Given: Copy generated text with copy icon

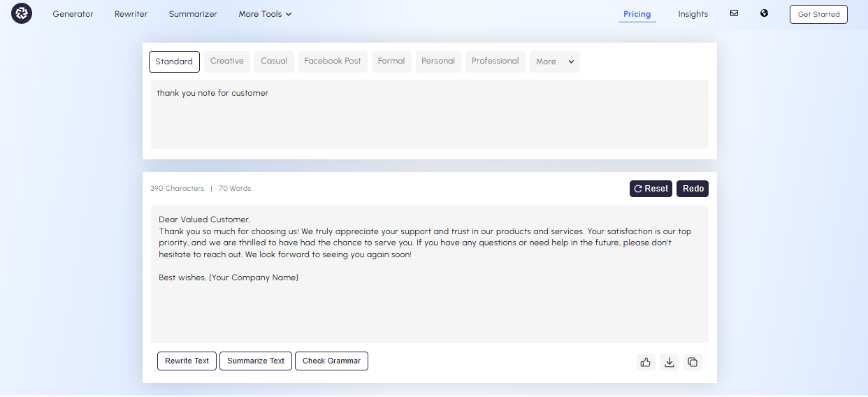Looking at the screenshot, I should pyautogui.click(x=693, y=362).
